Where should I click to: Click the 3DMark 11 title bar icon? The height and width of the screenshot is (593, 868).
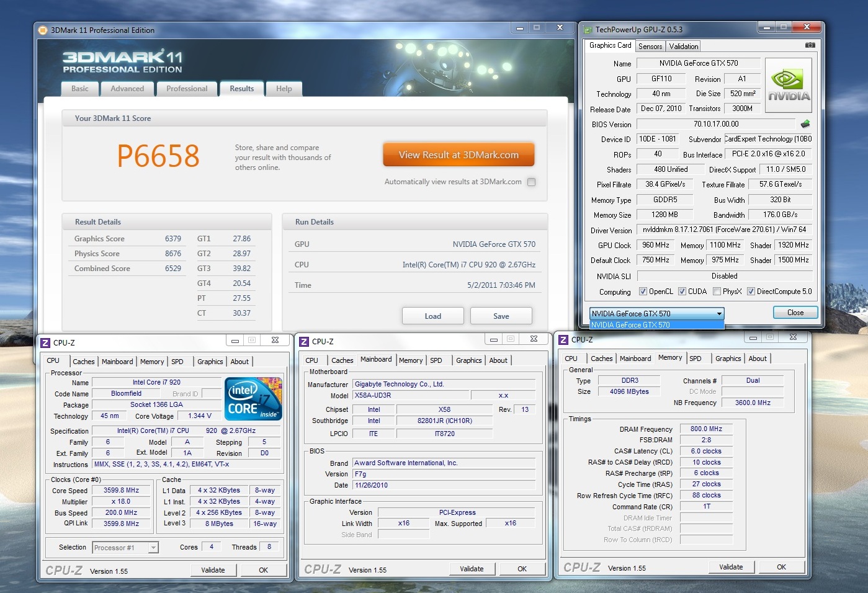(x=43, y=30)
